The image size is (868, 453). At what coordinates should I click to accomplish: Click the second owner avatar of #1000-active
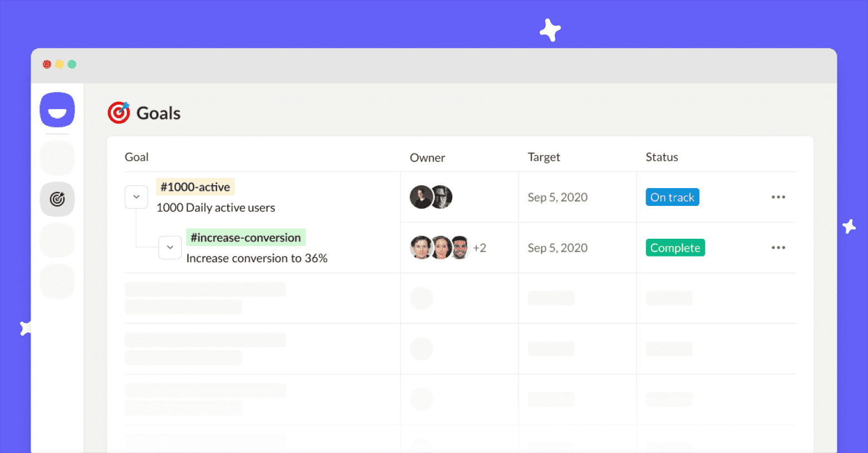(442, 197)
